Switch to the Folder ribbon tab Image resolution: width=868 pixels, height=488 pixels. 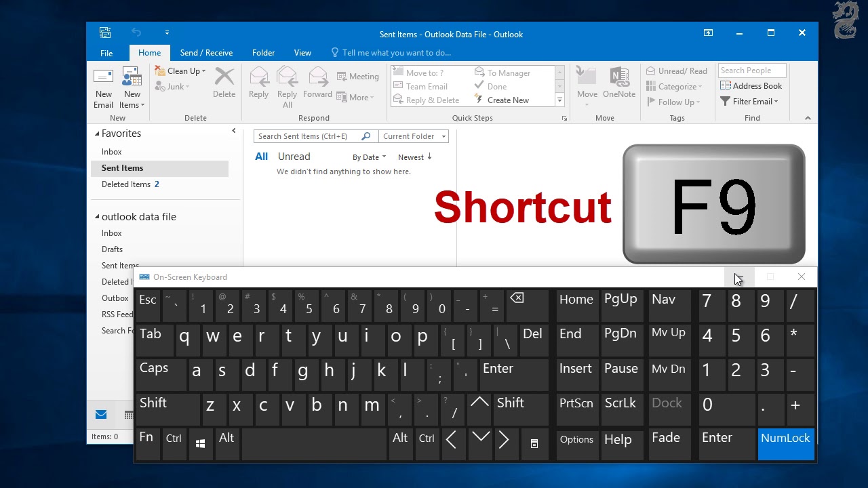[263, 53]
